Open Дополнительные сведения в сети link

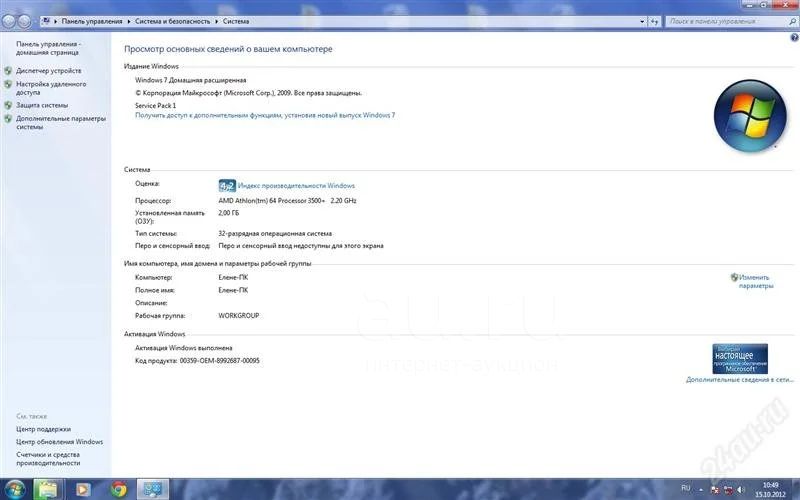click(740, 380)
